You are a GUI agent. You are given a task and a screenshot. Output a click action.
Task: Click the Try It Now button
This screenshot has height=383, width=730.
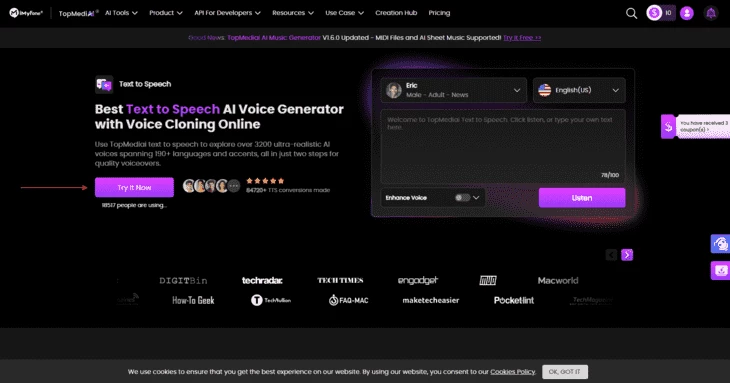tap(134, 188)
